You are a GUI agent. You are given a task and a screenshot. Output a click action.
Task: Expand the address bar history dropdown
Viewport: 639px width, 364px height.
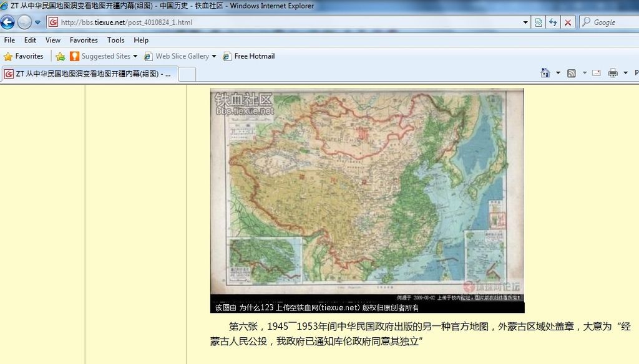pyautogui.click(x=525, y=22)
